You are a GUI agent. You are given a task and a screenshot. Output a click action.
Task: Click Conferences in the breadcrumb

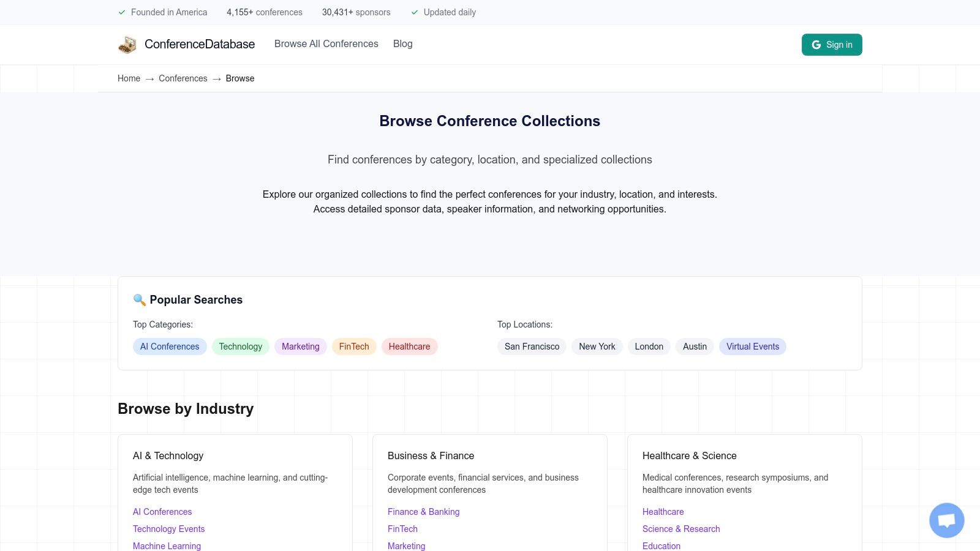click(x=183, y=78)
